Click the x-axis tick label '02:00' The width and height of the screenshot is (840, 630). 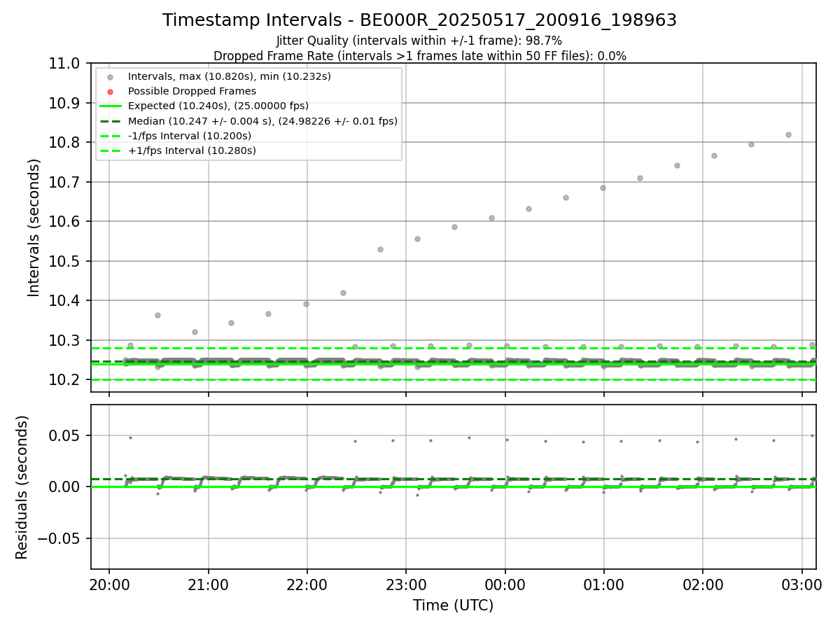pyautogui.click(x=703, y=584)
